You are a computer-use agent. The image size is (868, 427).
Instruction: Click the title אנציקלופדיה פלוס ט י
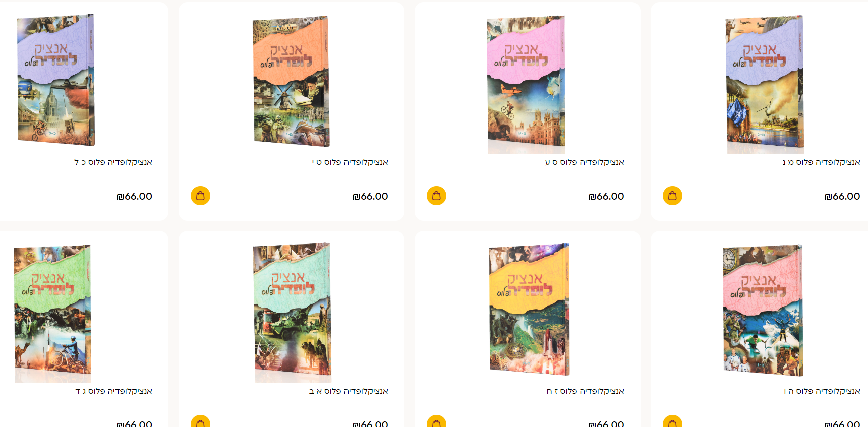click(x=350, y=162)
